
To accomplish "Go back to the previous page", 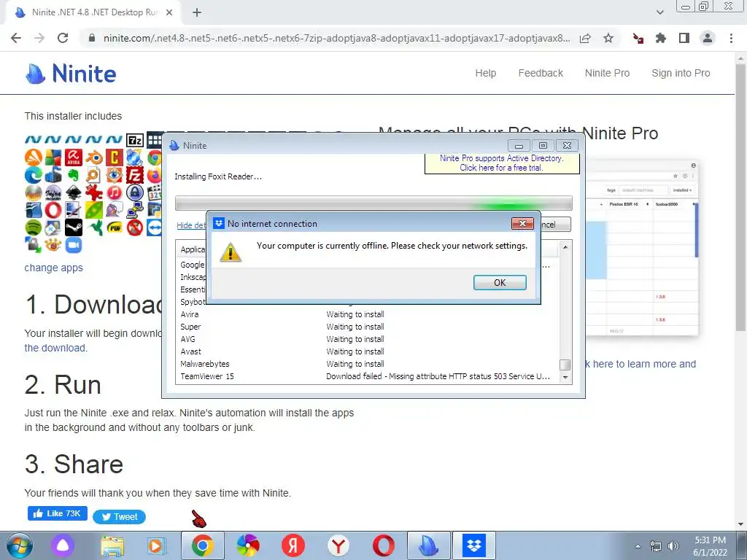I will [x=16, y=38].
